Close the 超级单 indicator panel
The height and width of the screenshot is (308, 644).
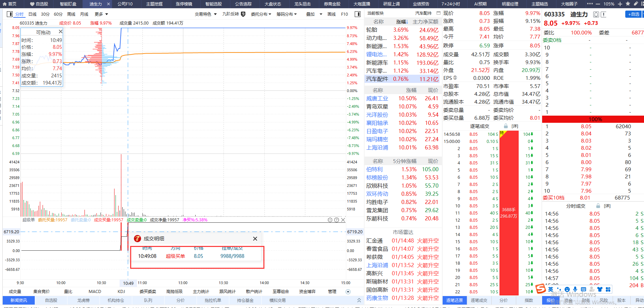pyautogui.click(x=343, y=220)
